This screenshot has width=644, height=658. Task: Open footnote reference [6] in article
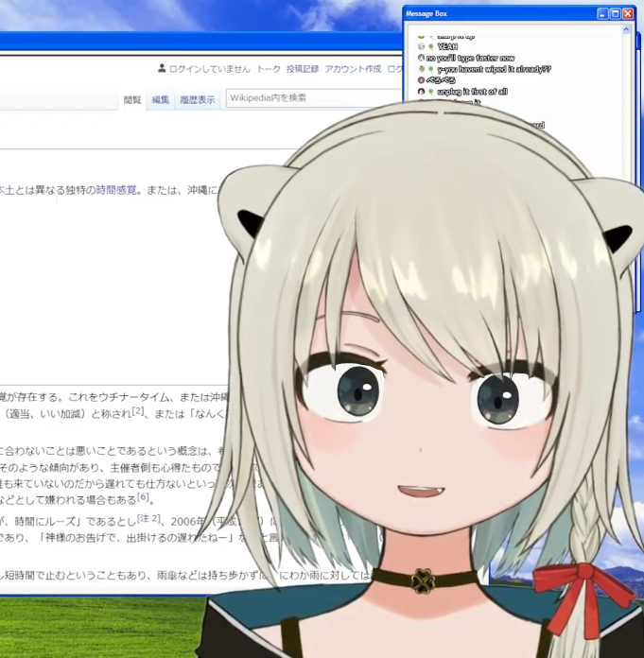click(143, 497)
